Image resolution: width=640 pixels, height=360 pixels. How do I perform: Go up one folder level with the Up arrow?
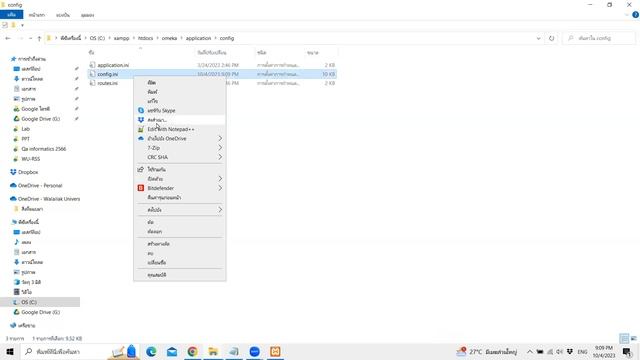[x=39, y=38]
